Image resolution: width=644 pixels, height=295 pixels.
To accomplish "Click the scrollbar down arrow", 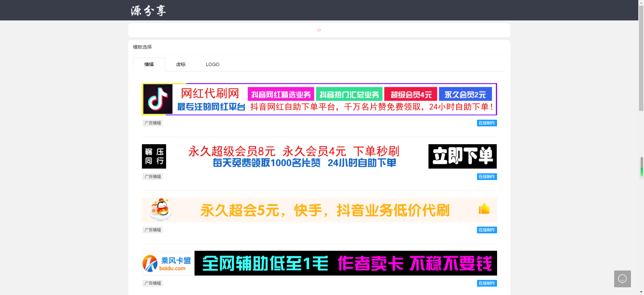I will (x=641, y=292).
